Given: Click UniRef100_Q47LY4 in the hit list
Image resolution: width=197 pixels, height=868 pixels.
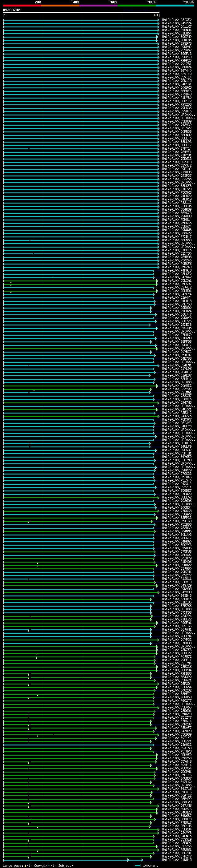Looking at the screenshot, I should [x=177, y=294].
